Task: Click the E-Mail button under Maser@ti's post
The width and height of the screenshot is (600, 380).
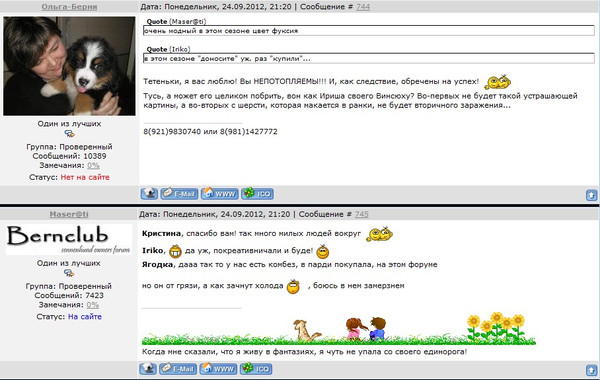Action: click(x=178, y=369)
